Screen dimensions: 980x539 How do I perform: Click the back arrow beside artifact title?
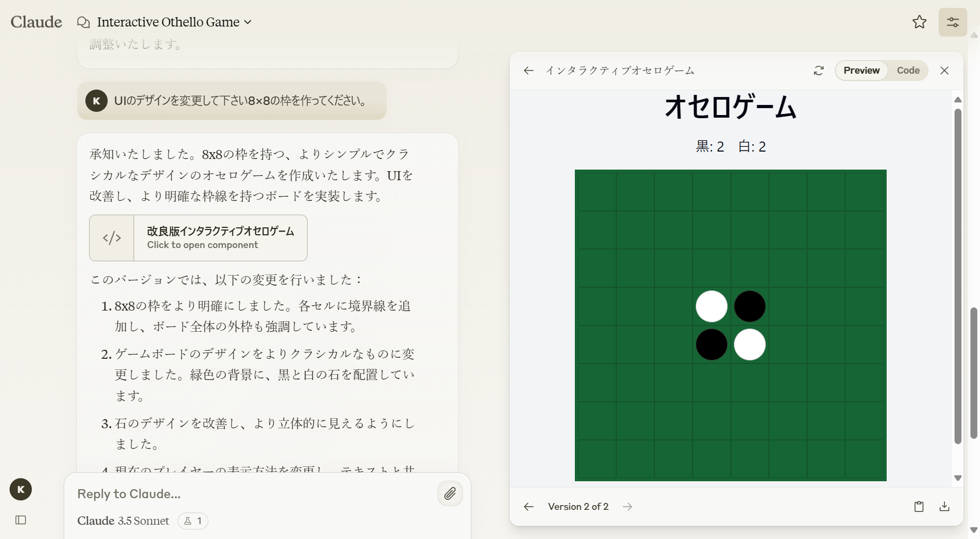[528, 70]
